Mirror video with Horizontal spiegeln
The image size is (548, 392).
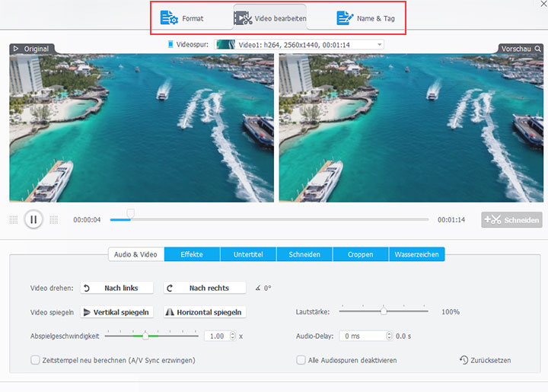[x=205, y=312]
